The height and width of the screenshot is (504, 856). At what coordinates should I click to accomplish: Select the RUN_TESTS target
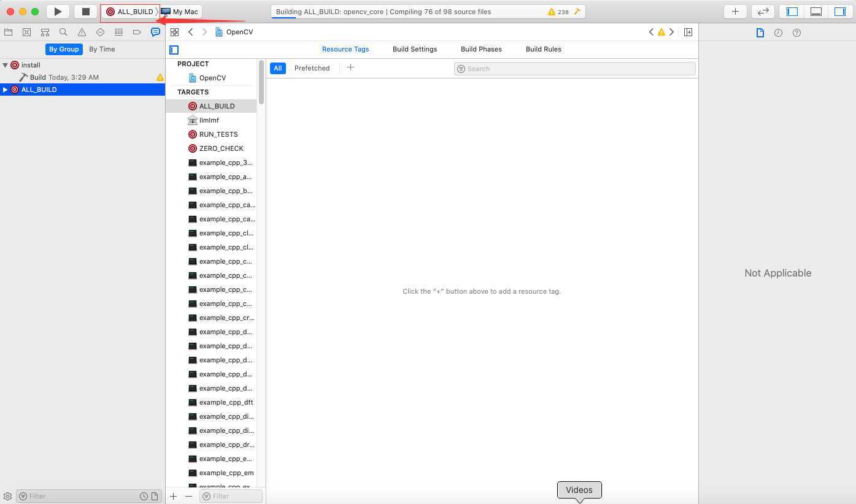click(x=210, y=134)
